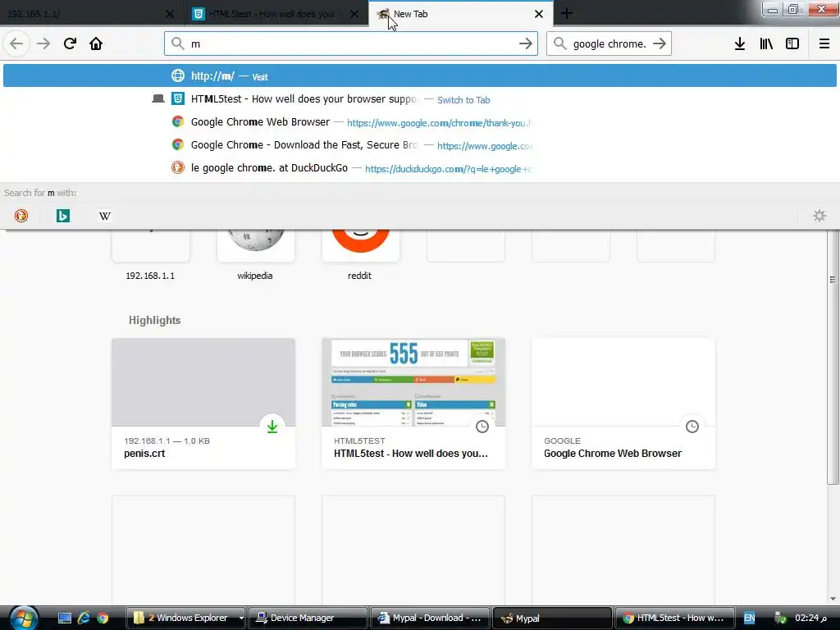Open the HTML5test highlight card
The image size is (840, 630).
click(413, 404)
